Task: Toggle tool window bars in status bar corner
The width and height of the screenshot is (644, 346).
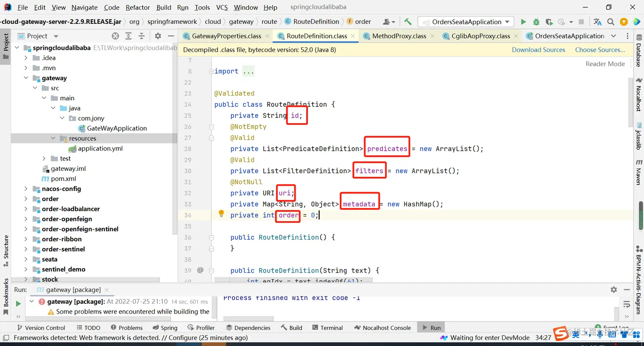Action: (6, 338)
